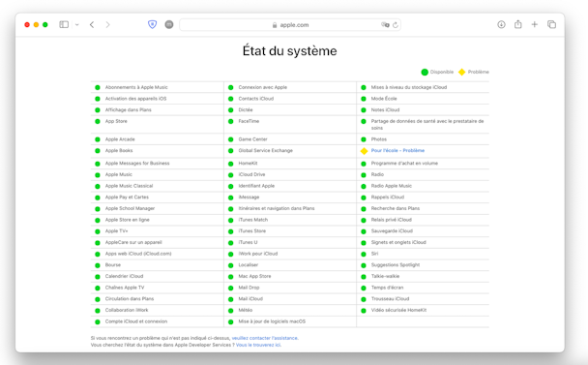Go back with the left arrow
This screenshot has width=588, height=365.
pyautogui.click(x=92, y=25)
